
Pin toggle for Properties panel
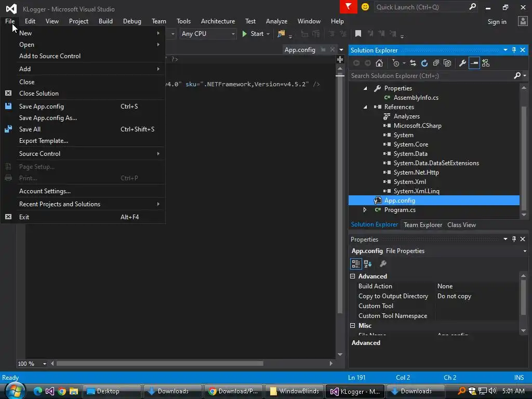pyautogui.click(x=514, y=239)
